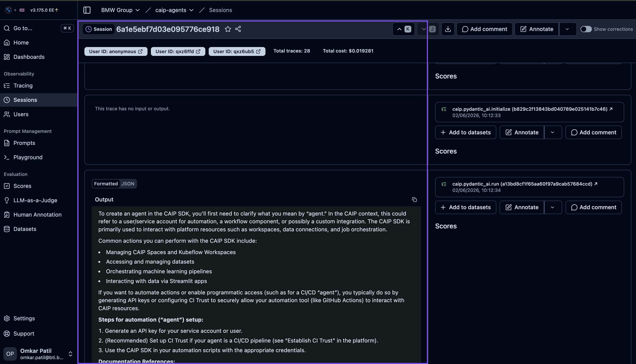Open Support

click(39, 333)
